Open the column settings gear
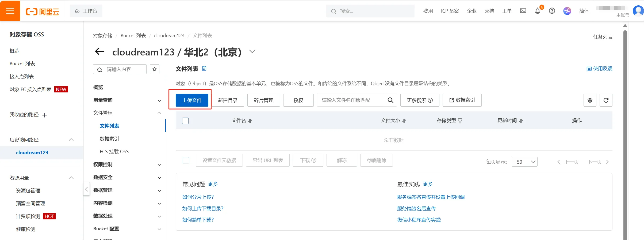The height and width of the screenshot is (240, 644). click(590, 100)
